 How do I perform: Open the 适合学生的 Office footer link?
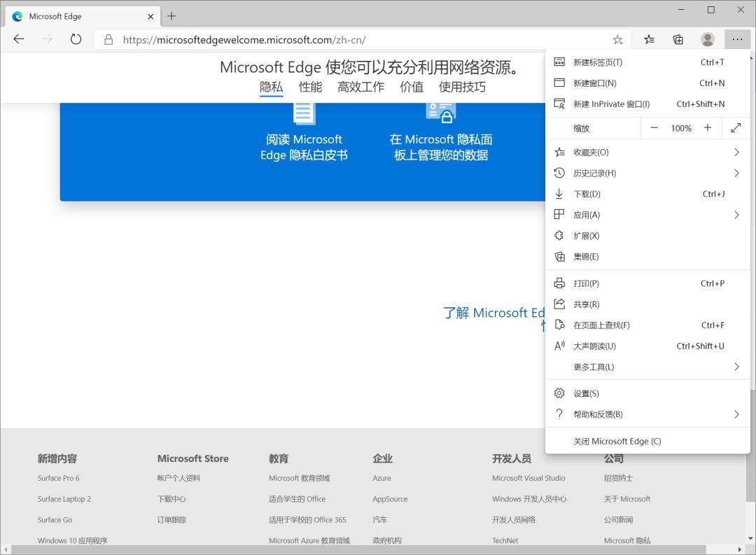pyautogui.click(x=297, y=499)
